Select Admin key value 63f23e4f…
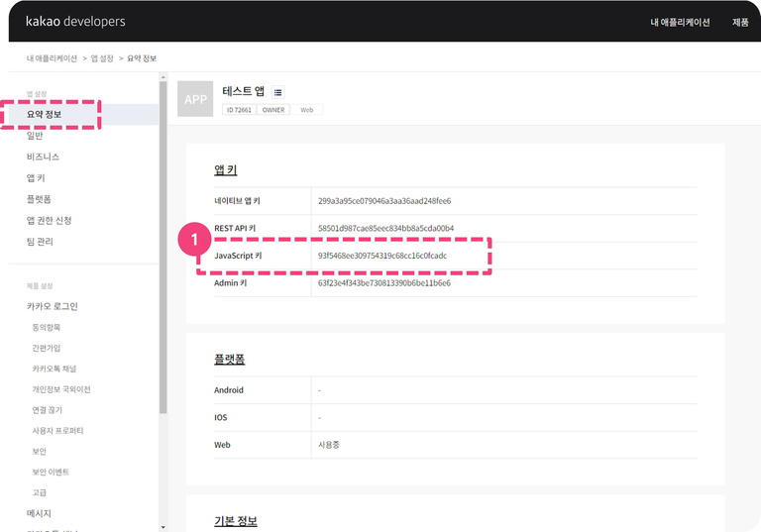 384,283
